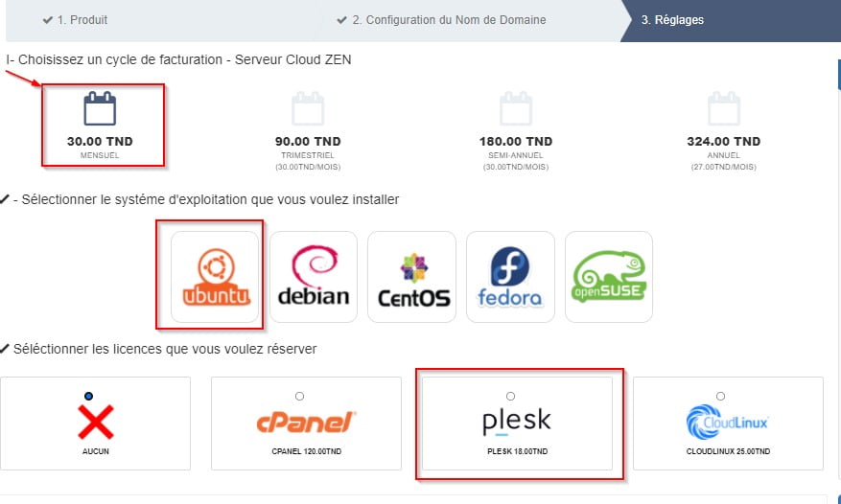Pick the CentOS operating system logo
Image resolution: width=841 pixels, height=504 pixels.
pyautogui.click(x=411, y=276)
